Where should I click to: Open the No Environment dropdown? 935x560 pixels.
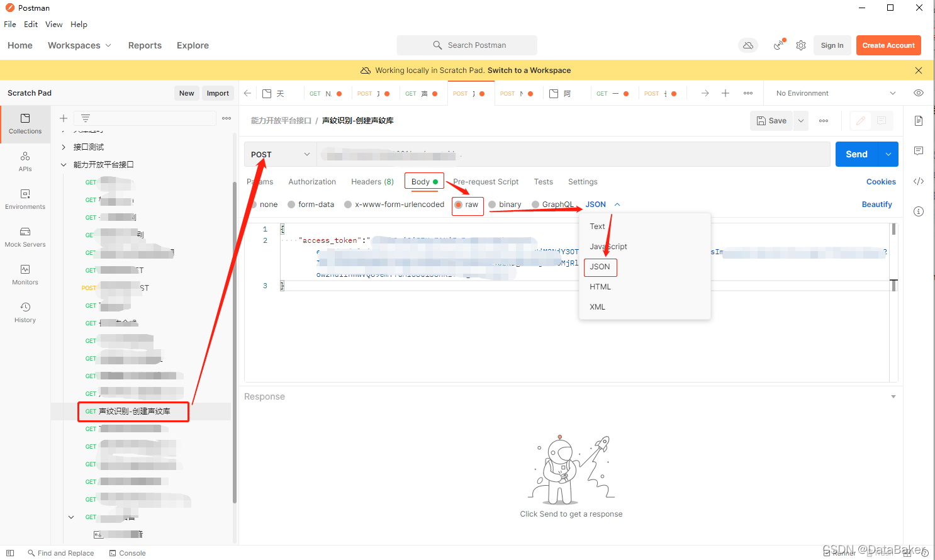(836, 93)
